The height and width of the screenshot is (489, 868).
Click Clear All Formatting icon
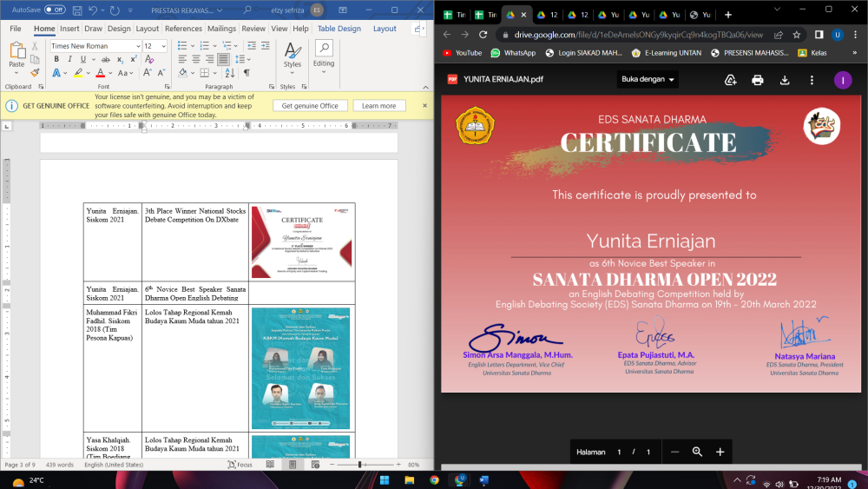[149, 59]
